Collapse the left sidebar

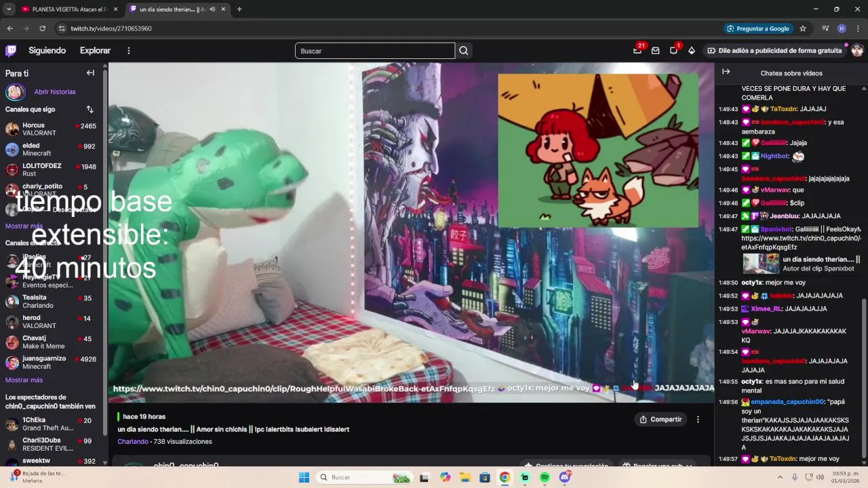tap(90, 73)
